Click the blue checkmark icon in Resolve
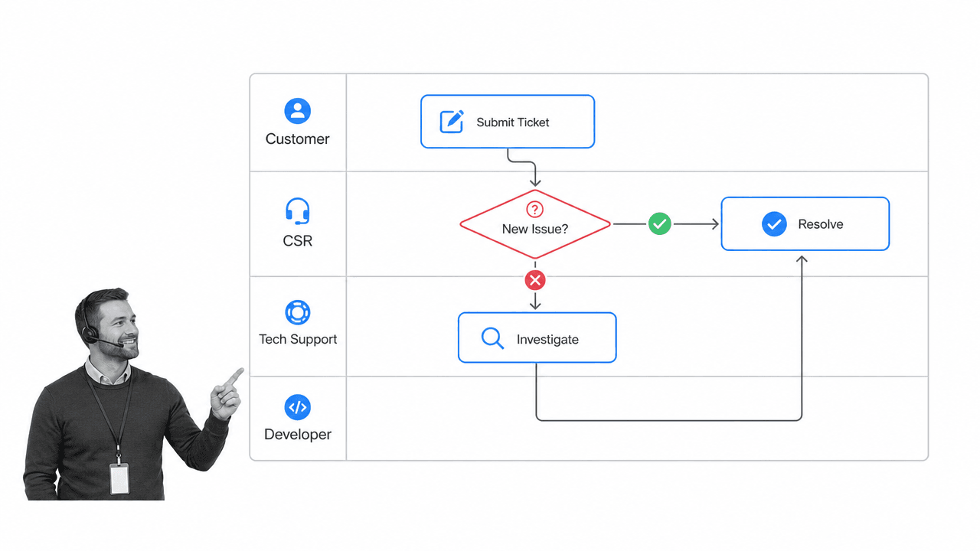The height and width of the screenshot is (551, 980). point(774,223)
